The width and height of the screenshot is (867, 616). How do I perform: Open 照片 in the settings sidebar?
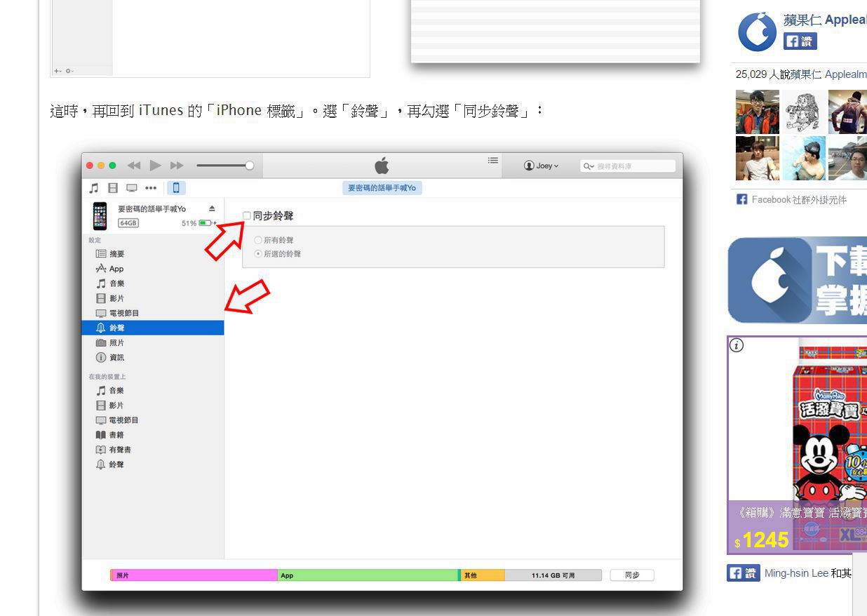click(x=153, y=342)
